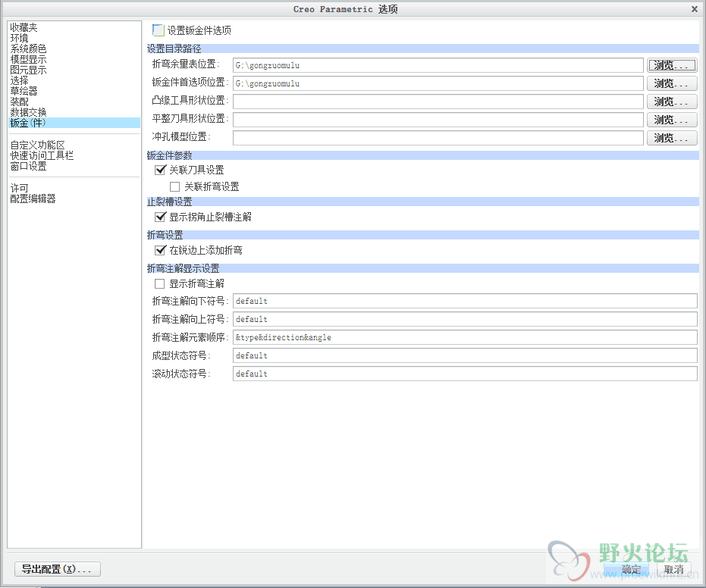Enable 显示折弯注解 checkbox
Screen dimensions: 706x588
[x=159, y=284]
